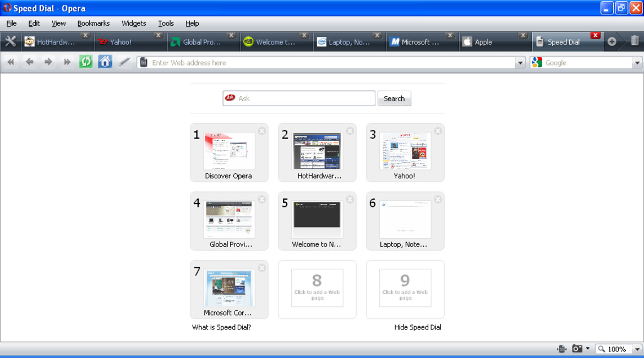Open the File menu
Viewport: 644px width, 358px height.
12,24
